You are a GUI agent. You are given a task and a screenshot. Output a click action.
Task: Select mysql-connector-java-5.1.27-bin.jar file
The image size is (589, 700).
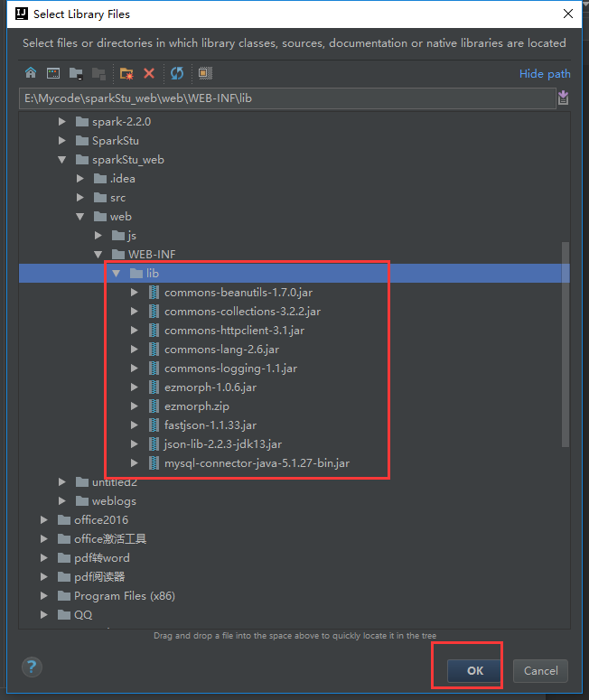coord(257,463)
